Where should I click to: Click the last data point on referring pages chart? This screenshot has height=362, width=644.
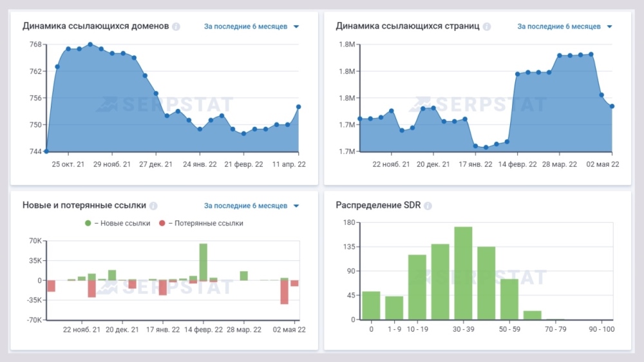(x=612, y=106)
